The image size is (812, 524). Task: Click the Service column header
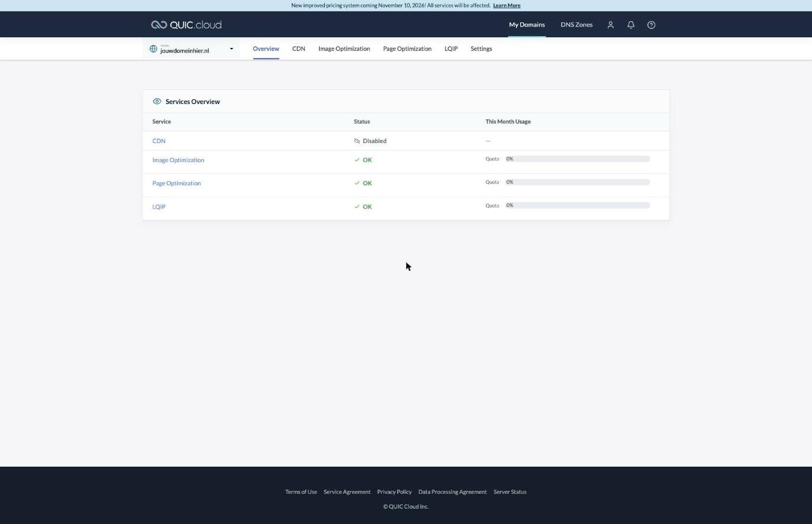tap(162, 122)
